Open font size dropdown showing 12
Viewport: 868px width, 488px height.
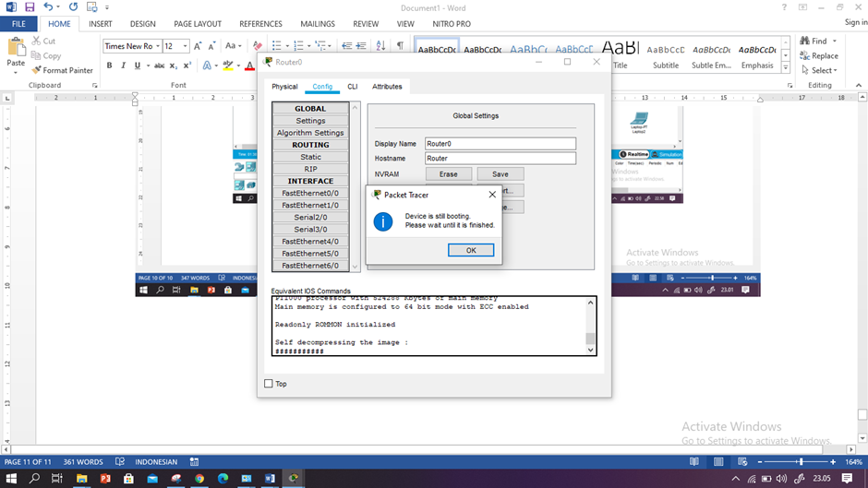pyautogui.click(x=186, y=46)
